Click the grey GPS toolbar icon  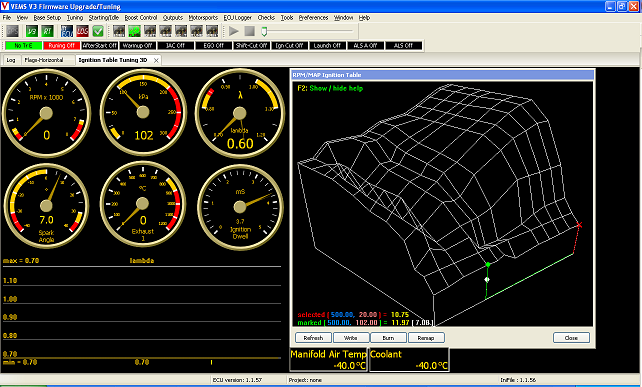(12, 31)
